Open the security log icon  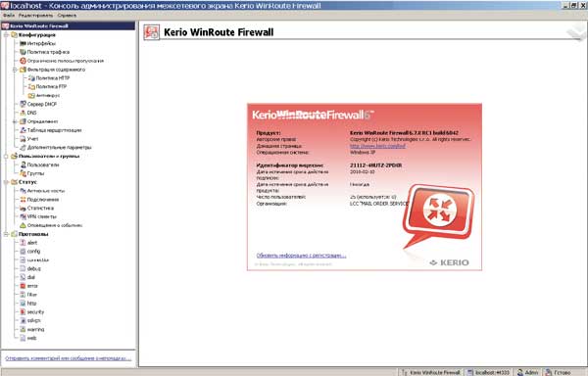click(x=23, y=312)
